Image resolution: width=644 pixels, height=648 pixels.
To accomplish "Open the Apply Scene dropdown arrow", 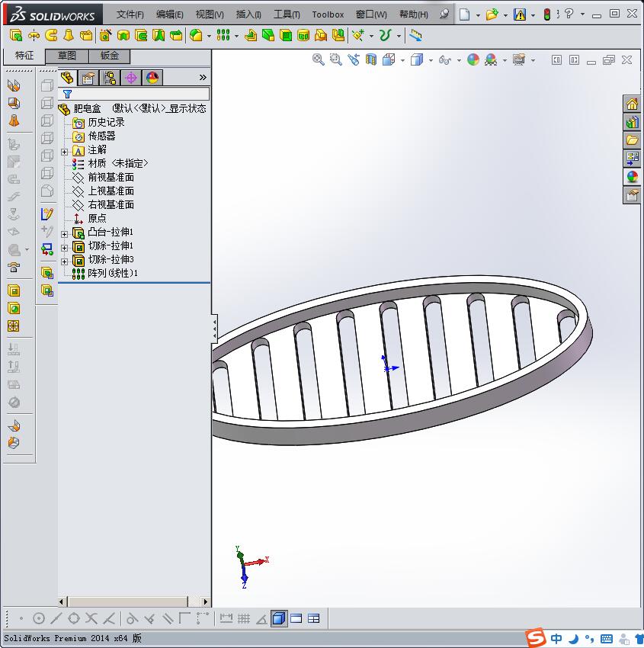I will tap(505, 60).
